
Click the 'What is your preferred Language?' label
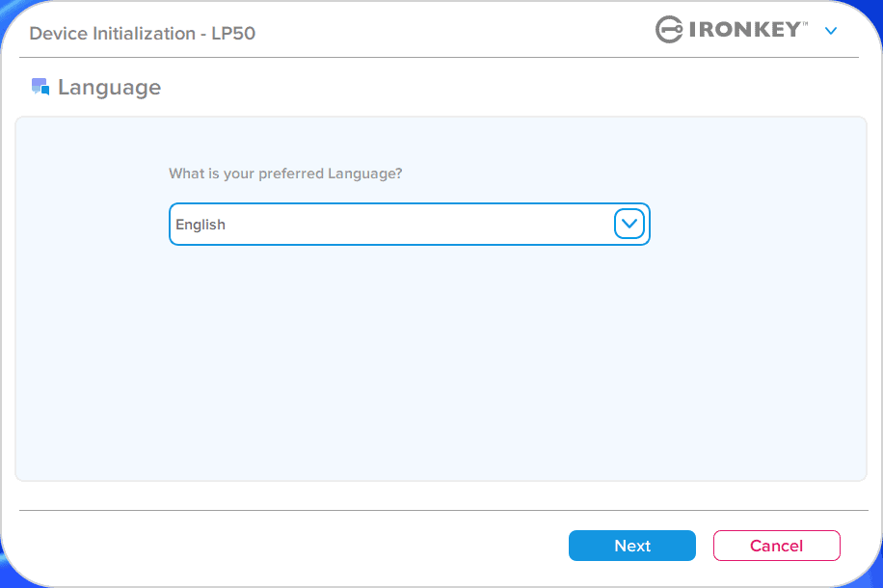pos(285,174)
